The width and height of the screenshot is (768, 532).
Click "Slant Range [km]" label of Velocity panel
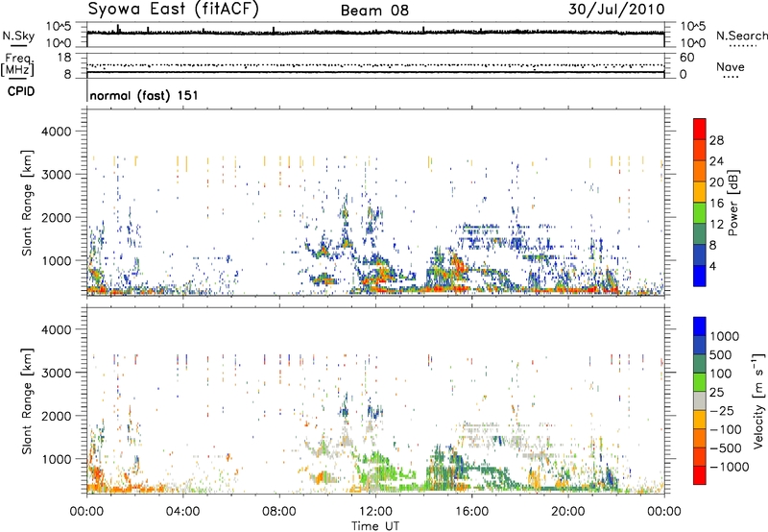coord(27,400)
